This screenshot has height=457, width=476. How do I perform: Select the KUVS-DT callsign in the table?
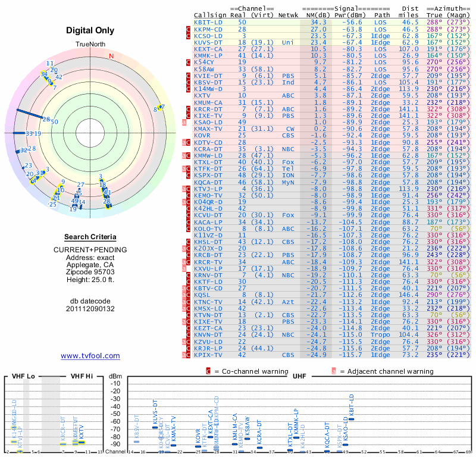point(208,42)
